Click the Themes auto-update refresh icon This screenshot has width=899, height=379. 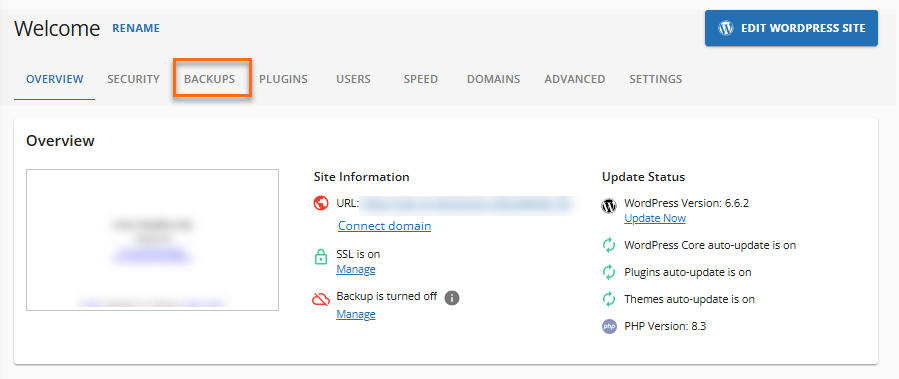pos(609,299)
